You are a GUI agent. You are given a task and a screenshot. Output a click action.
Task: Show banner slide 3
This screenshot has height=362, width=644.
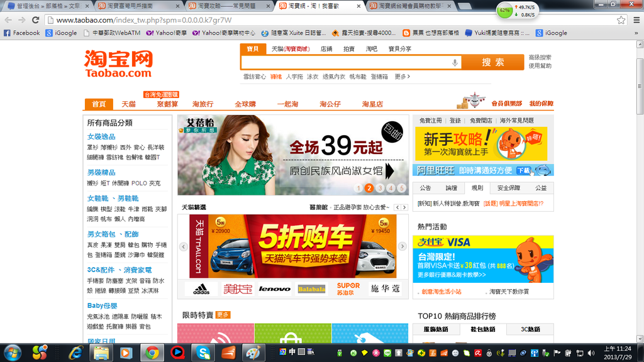click(380, 188)
